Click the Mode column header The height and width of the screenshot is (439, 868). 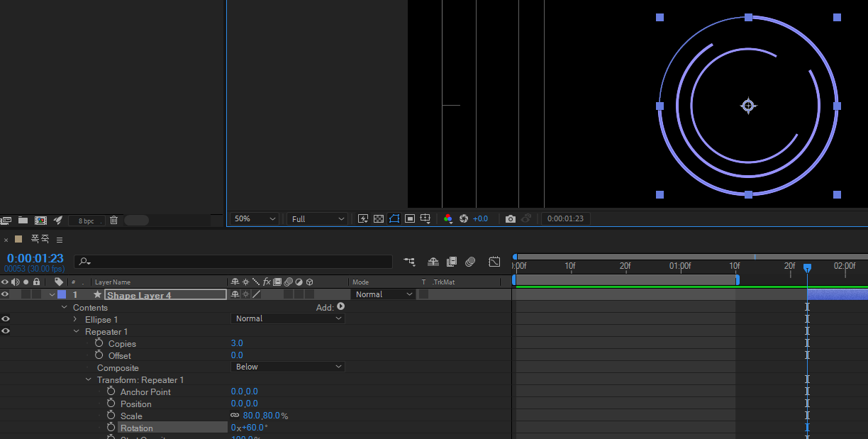point(361,282)
